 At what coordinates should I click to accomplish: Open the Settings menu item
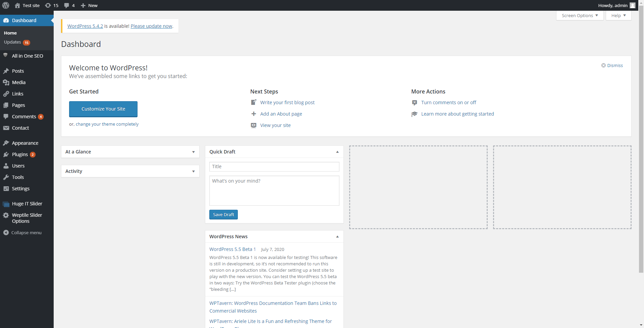point(27,189)
